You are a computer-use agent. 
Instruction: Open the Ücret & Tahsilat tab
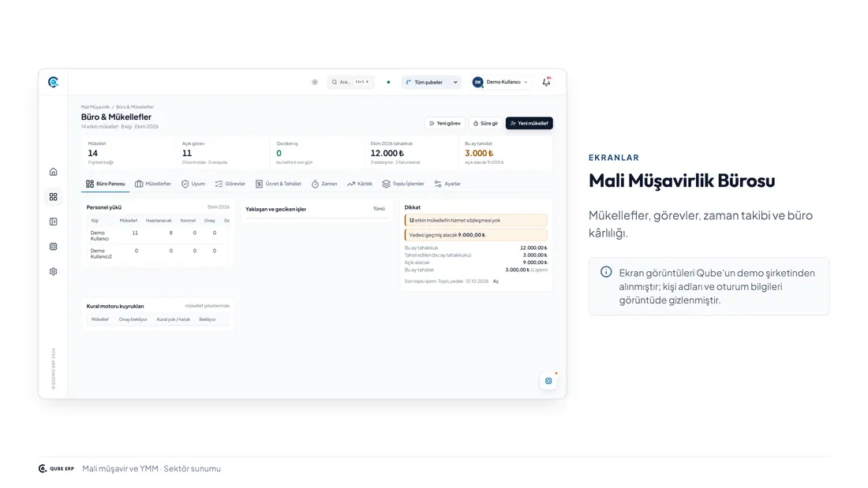[278, 184]
